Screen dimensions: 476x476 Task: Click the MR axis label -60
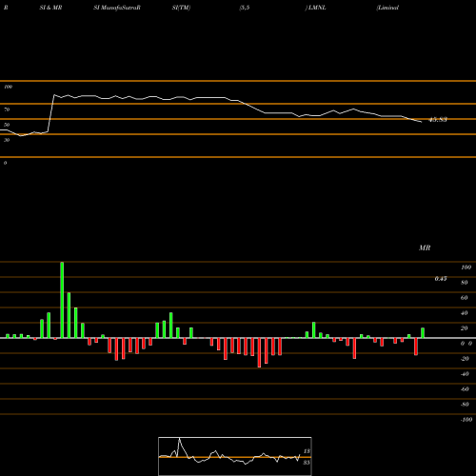(x=465, y=389)
